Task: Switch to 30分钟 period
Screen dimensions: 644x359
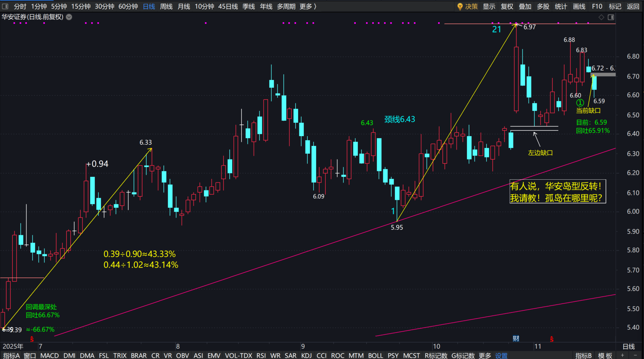Action: (105, 6)
